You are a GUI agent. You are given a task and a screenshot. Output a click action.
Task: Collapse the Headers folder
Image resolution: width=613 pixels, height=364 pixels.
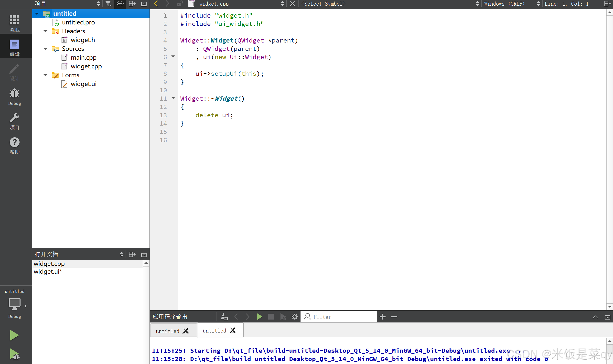pyautogui.click(x=45, y=31)
